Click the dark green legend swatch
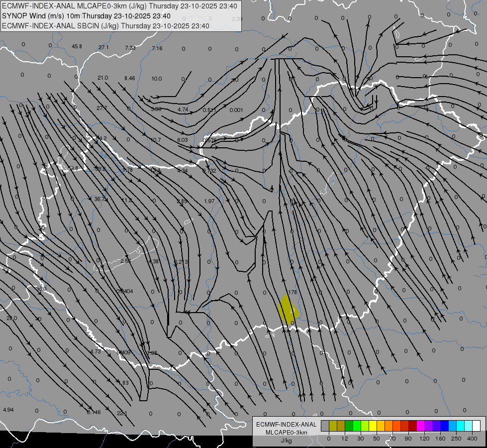Screen dimensions: 487x448 349,426
